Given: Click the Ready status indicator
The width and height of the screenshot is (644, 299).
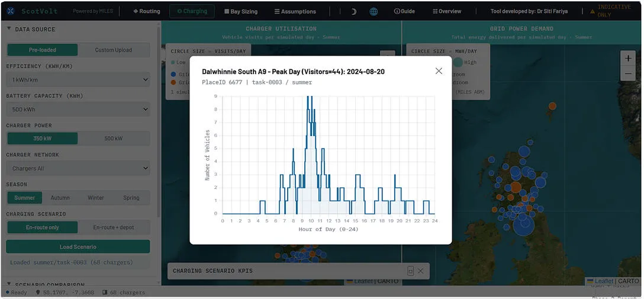Looking at the screenshot, I should click(x=17, y=292).
